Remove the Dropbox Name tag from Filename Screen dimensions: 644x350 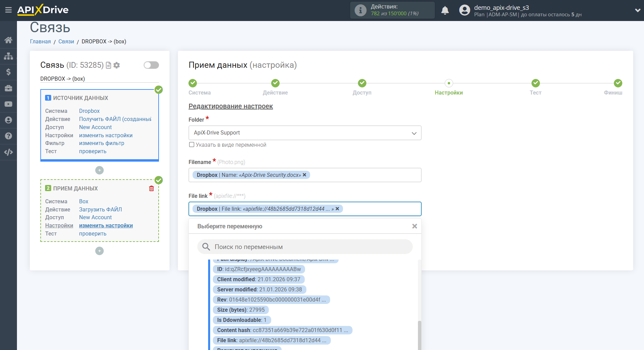304,175
